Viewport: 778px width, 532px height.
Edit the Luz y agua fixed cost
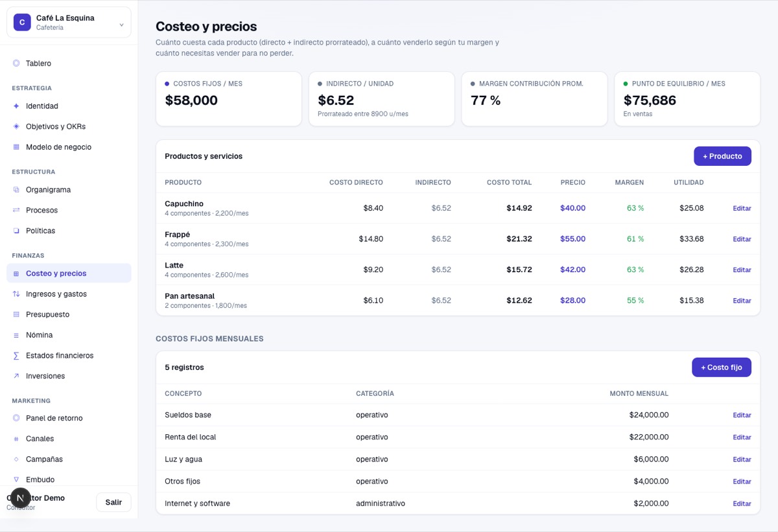click(x=742, y=459)
